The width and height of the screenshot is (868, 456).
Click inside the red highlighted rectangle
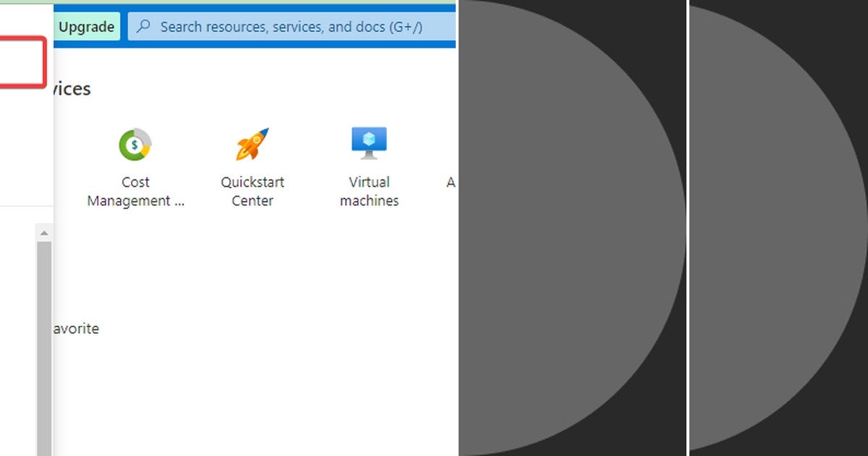(x=22, y=62)
